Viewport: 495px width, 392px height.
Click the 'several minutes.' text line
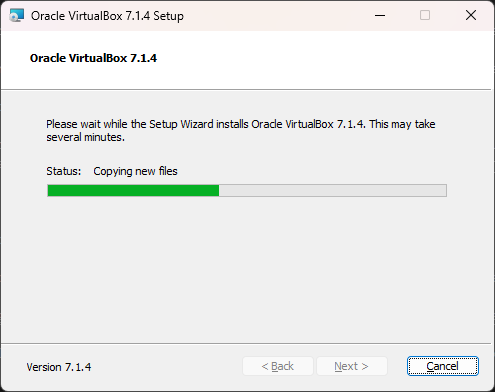click(85, 137)
